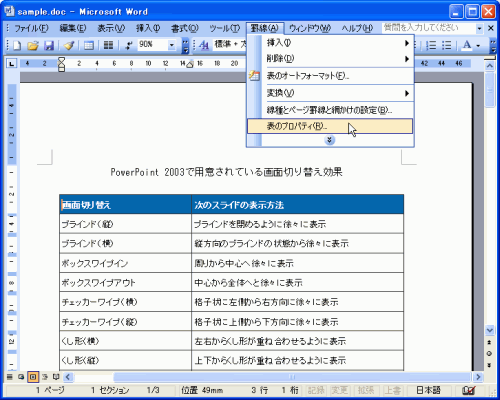Expand standard toolbar options chevron
The width and height of the screenshot is (500, 400).
click(185, 46)
